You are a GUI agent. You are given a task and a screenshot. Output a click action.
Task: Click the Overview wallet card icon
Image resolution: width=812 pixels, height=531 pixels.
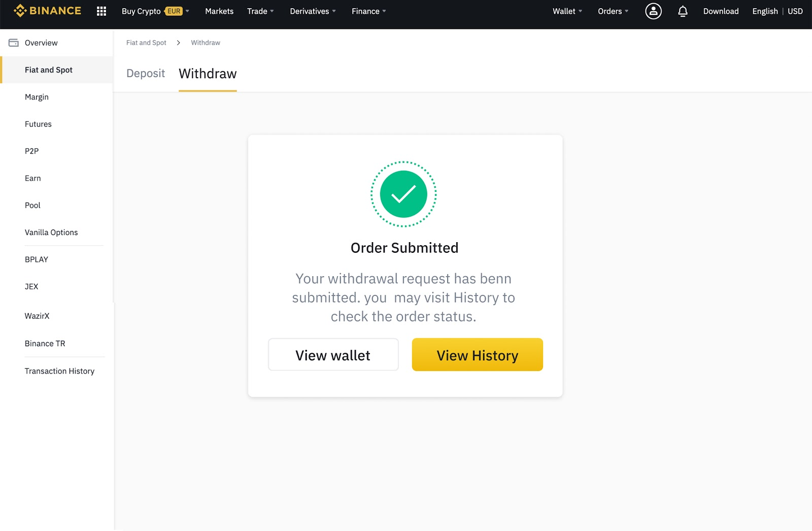(x=14, y=43)
